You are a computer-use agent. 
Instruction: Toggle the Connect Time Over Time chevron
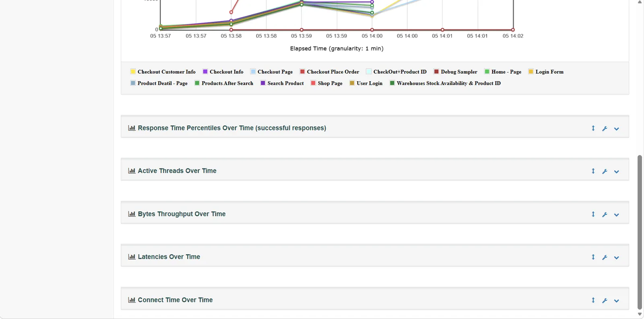[x=616, y=300]
